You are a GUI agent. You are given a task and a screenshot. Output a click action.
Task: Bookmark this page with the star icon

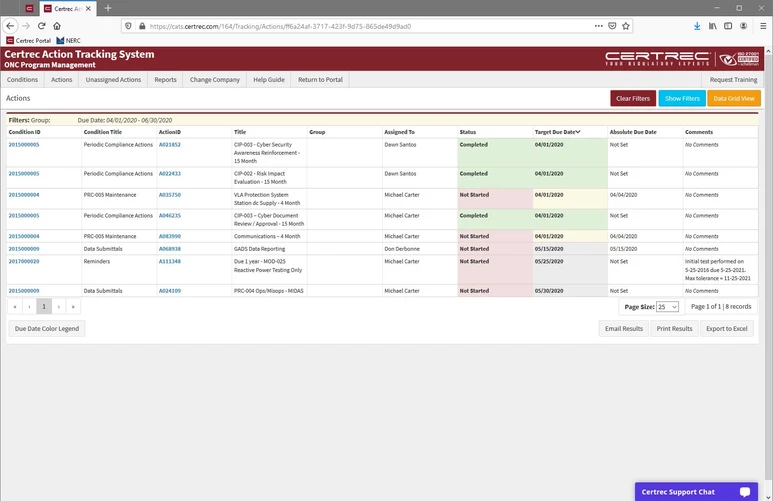[626, 26]
